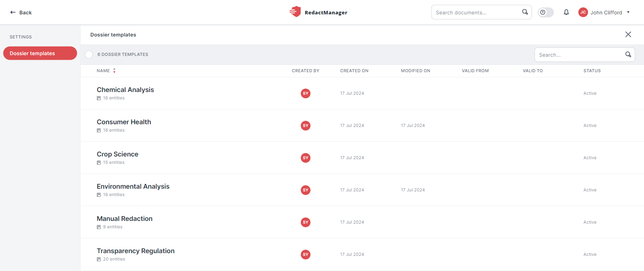This screenshot has width=644, height=271.
Task: Open the Consumer Health template
Action: pos(124,122)
